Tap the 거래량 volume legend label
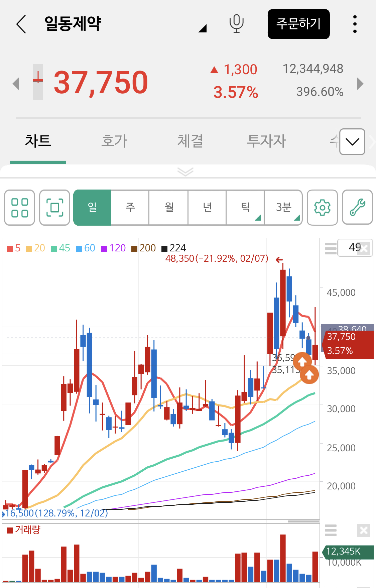Viewport: 376px width, 588px height. pos(23,530)
